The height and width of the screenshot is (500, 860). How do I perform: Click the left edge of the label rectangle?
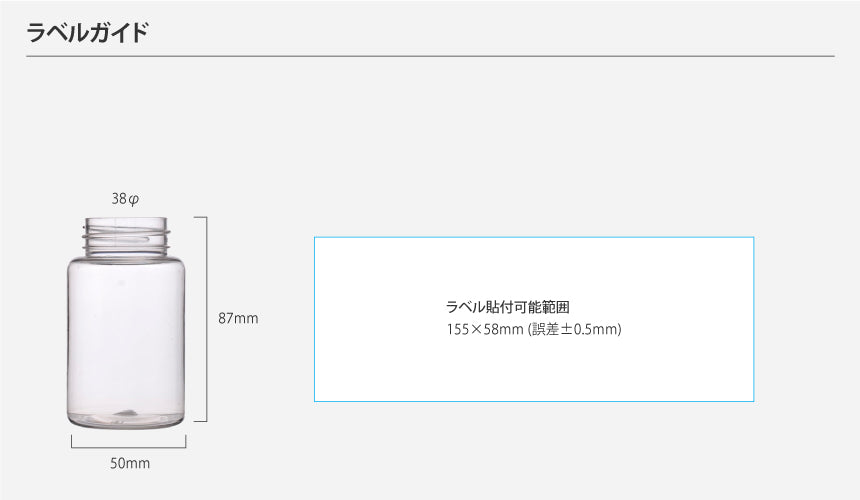click(x=315, y=319)
